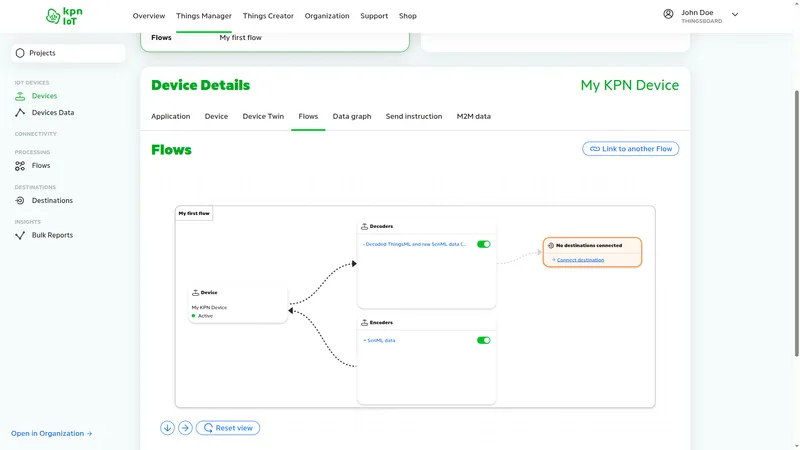Switch to the Send instruction tab
800x450 pixels.
click(x=414, y=116)
